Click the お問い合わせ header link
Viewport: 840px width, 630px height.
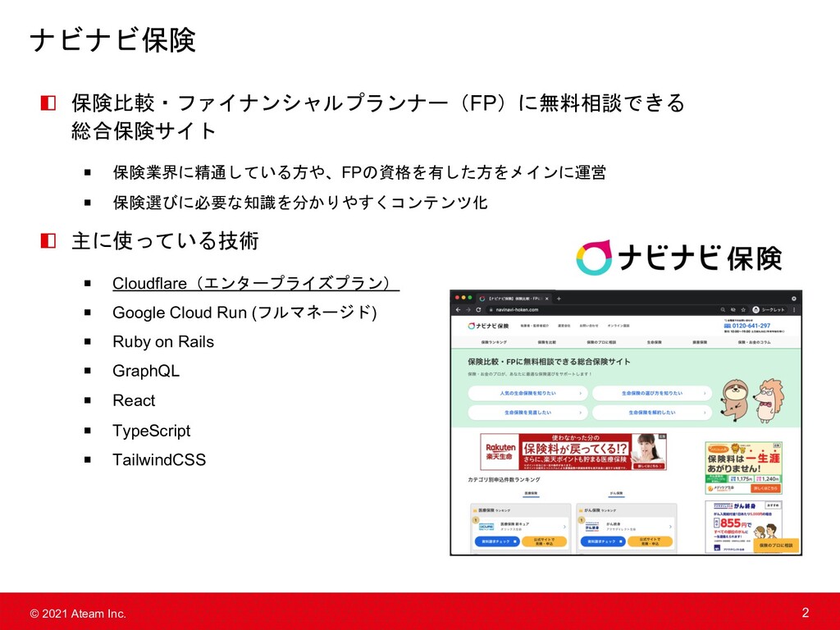pyautogui.click(x=589, y=326)
